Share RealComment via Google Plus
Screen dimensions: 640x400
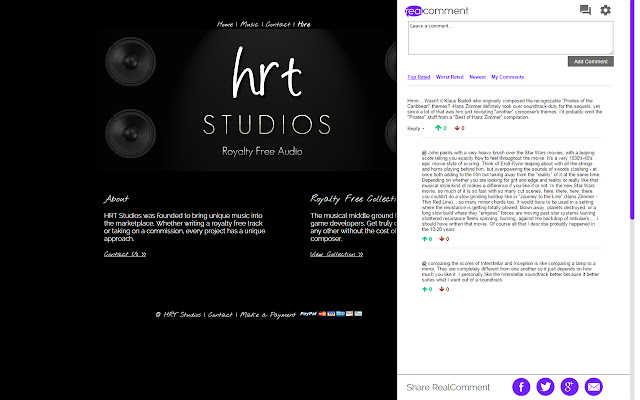pos(569,387)
